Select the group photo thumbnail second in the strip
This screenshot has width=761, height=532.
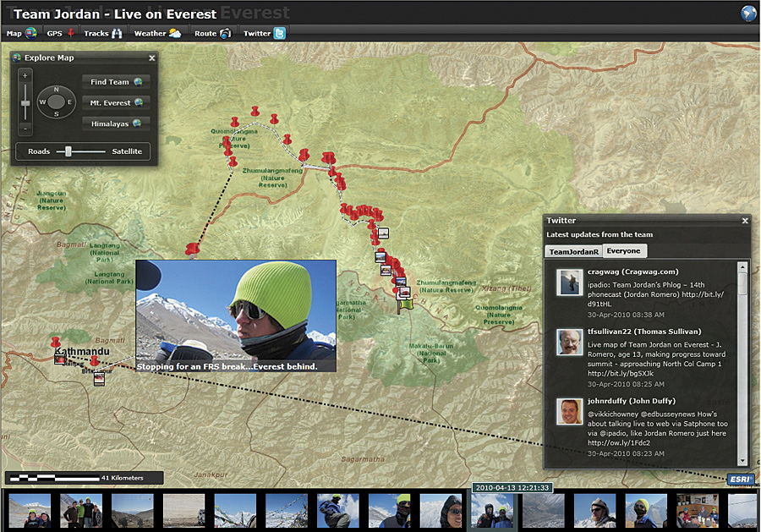click(x=81, y=511)
